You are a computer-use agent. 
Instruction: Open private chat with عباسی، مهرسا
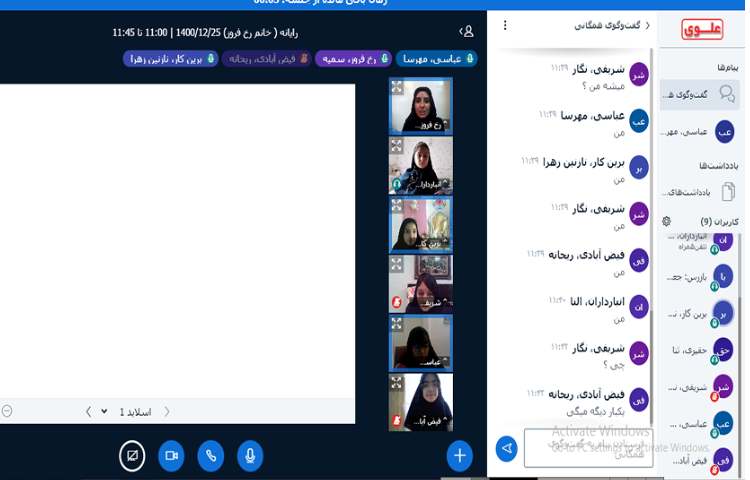click(700, 131)
